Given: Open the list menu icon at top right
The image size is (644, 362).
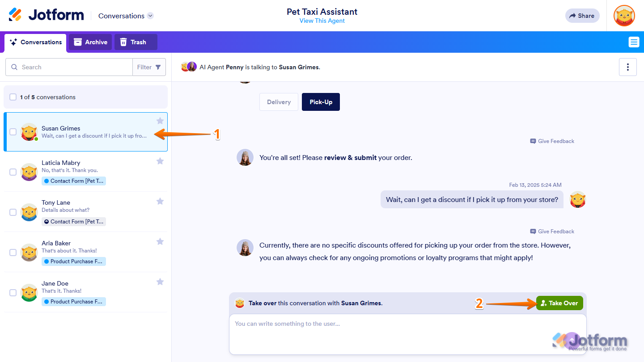Looking at the screenshot, I should pos(634,42).
